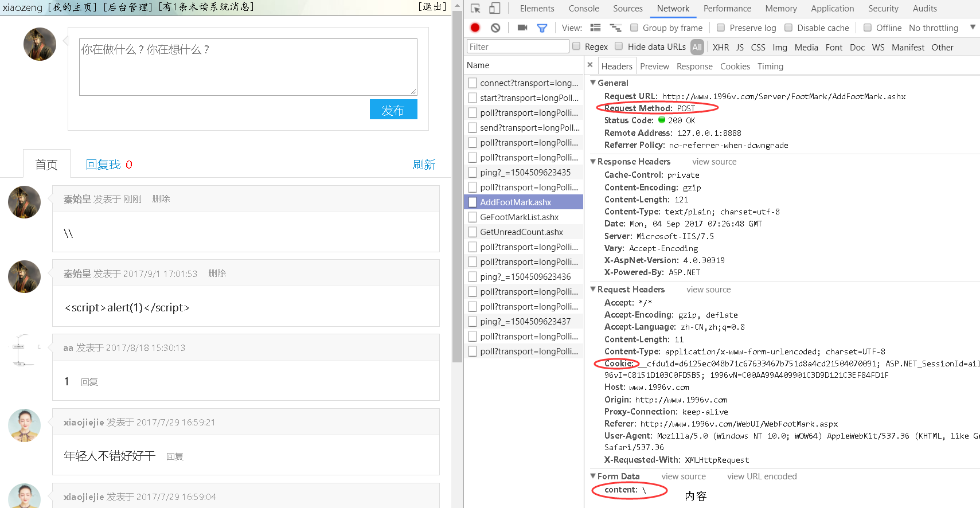This screenshot has height=508, width=980.
Task: Click the Filter text input box
Action: (517, 46)
